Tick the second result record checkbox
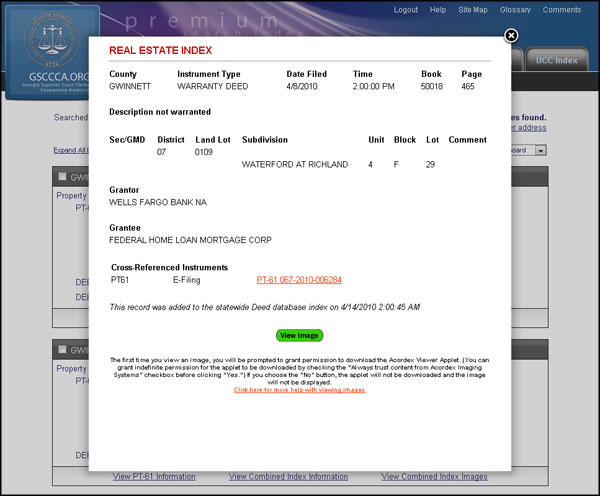 (62, 349)
